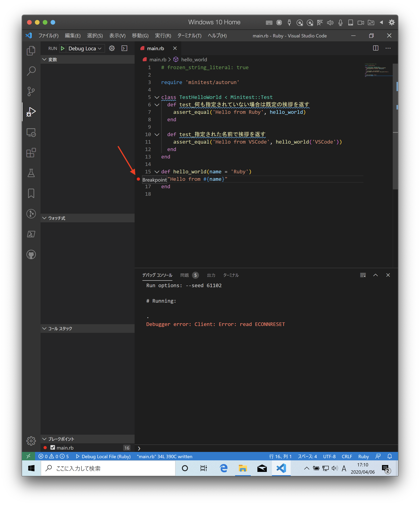Select the Run and Debug icon
Viewport: 420px width, 505px height.
[30, 111]
